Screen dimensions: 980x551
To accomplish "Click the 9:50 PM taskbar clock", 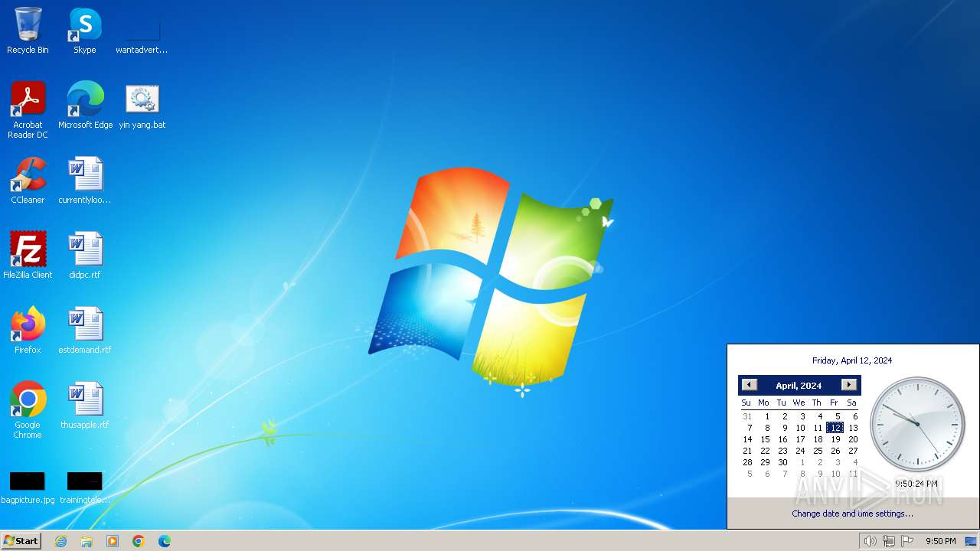I will tap(940, 541).
